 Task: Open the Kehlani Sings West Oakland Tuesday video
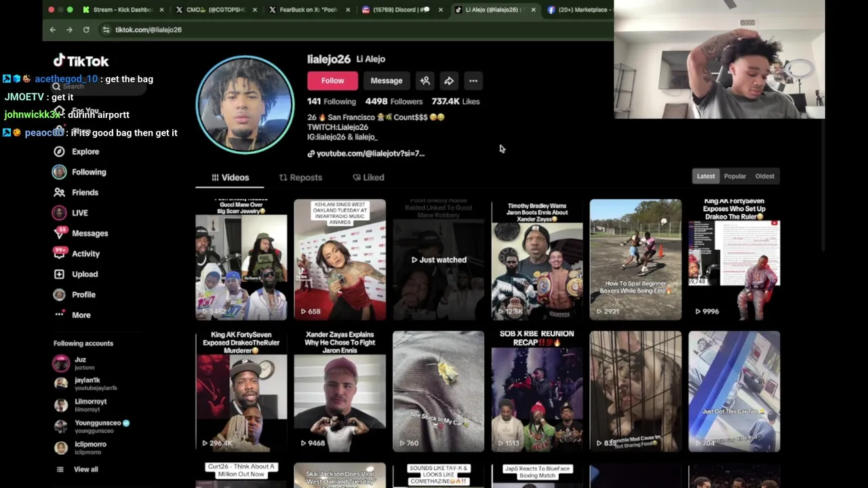pos(340,260)
